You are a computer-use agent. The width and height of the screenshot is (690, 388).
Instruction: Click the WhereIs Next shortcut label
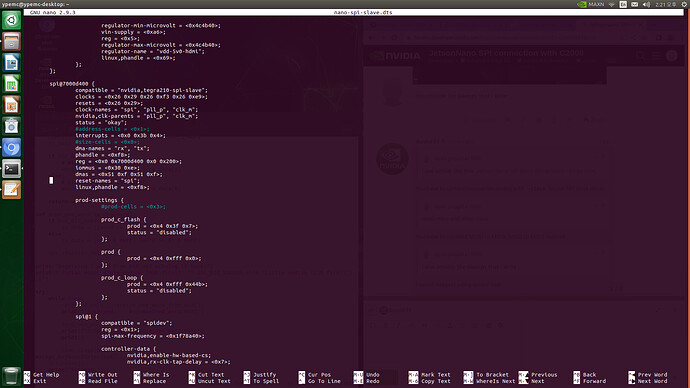click(495, 381)
